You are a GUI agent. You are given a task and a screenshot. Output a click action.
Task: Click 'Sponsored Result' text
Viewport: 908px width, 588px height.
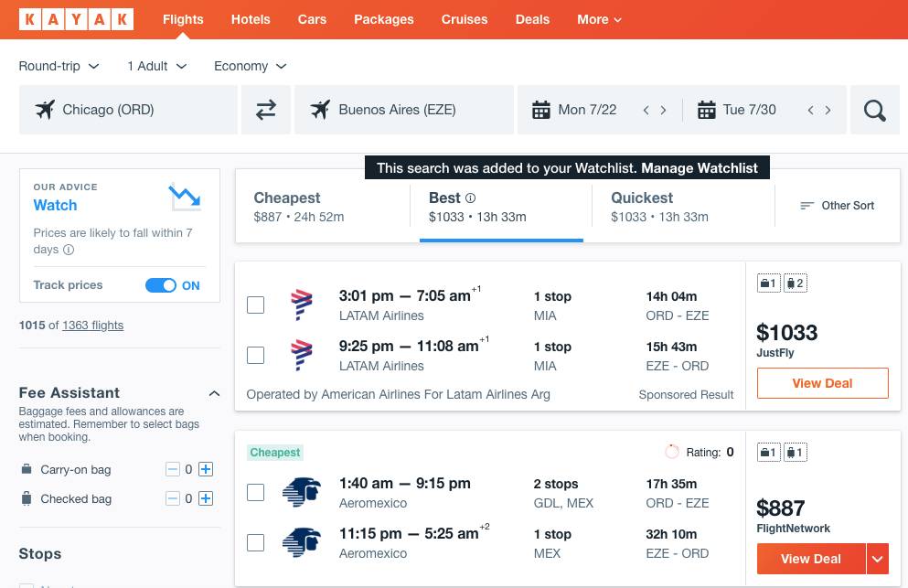tap(686, 394)
